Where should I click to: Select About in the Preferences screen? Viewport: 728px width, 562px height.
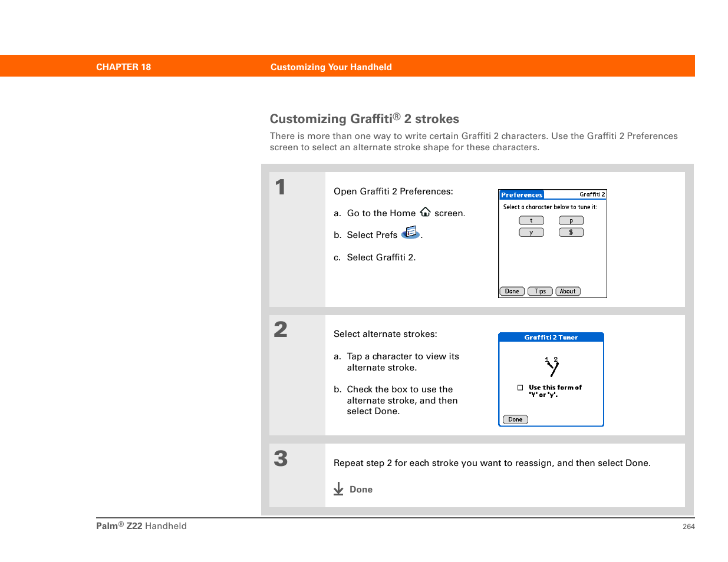coord(568,291)
